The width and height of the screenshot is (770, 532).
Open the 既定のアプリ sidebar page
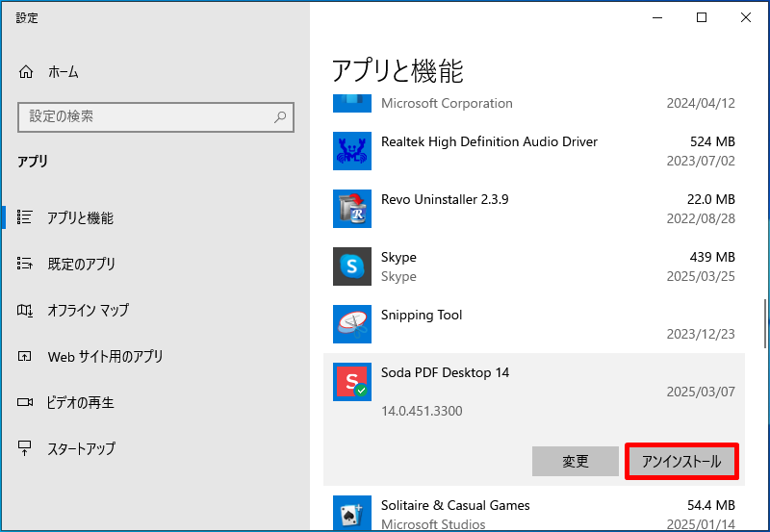coord(81,265)
